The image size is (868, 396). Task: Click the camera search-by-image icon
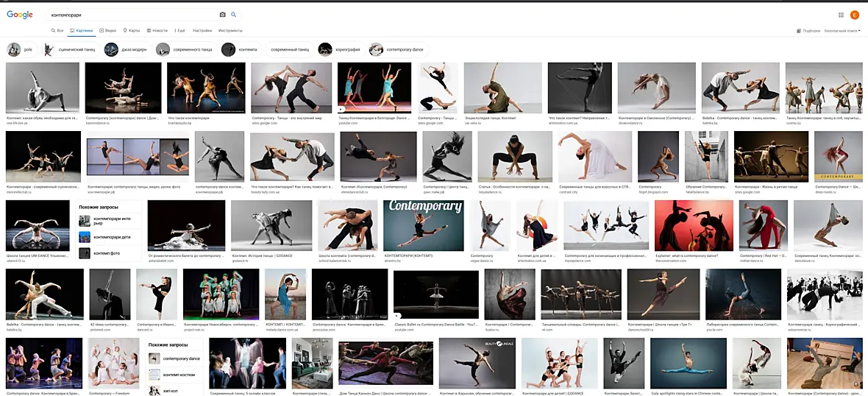point(223,15)
